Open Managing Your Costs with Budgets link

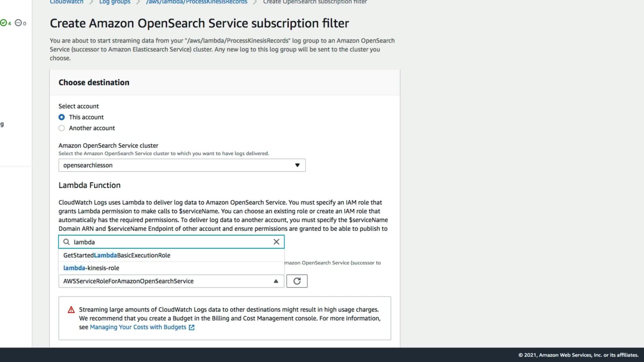138,327
